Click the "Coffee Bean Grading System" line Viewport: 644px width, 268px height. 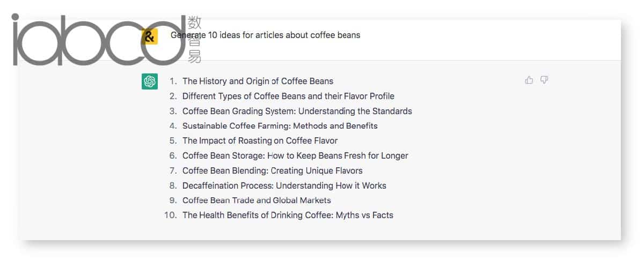click(x=297, y=111)
